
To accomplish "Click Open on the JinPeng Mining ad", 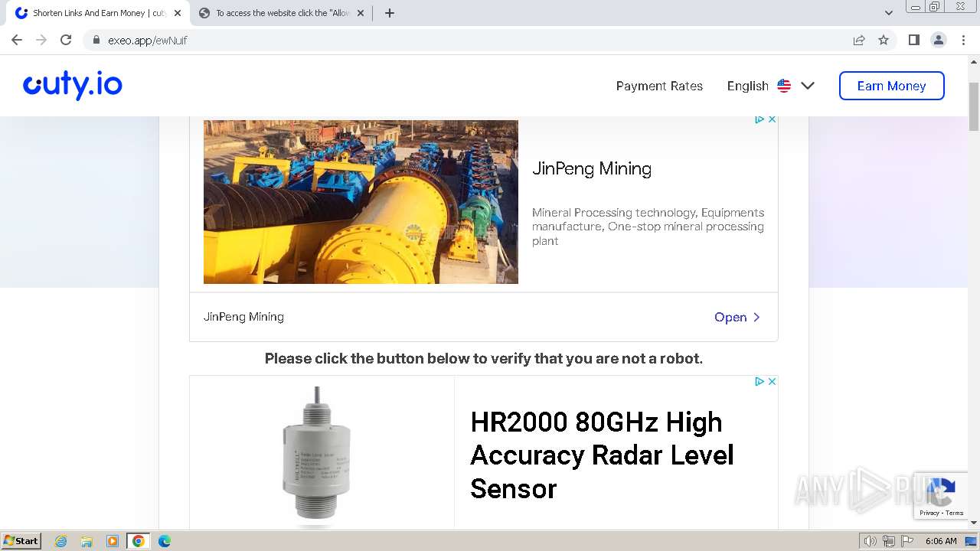I will tap(737, 317).
